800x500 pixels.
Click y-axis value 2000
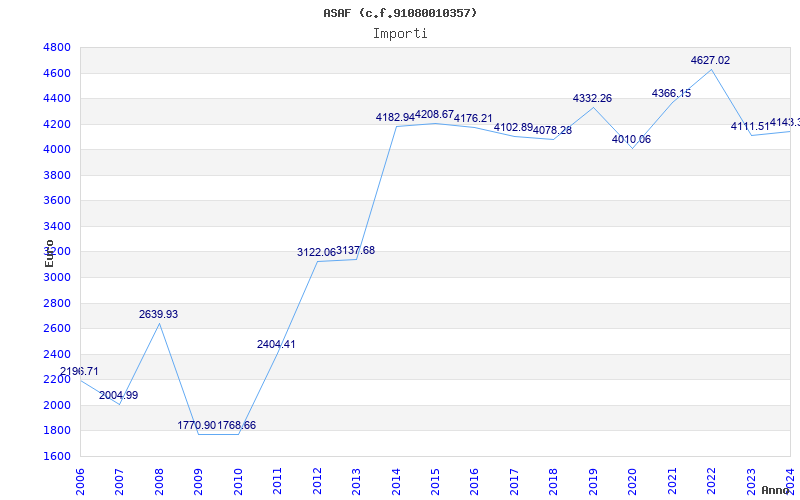tap(57, 406)
